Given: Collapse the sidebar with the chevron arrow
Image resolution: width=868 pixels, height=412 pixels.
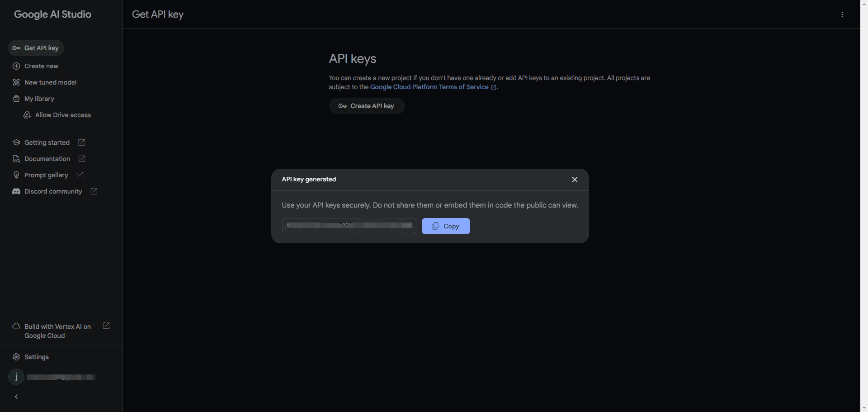Looking at the screenshot, I should (x=16, y=397).
